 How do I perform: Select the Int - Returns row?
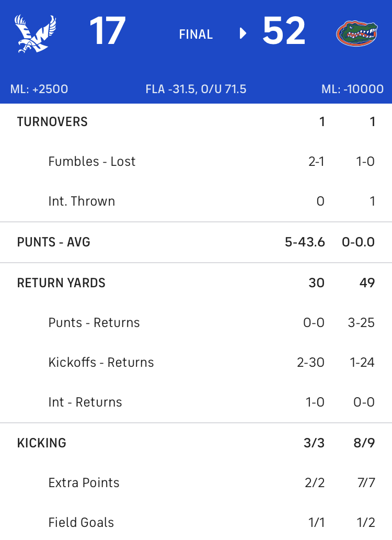coord(196,402)
